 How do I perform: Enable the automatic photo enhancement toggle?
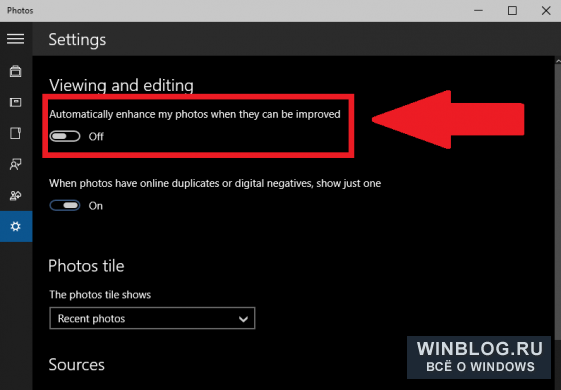65,136
